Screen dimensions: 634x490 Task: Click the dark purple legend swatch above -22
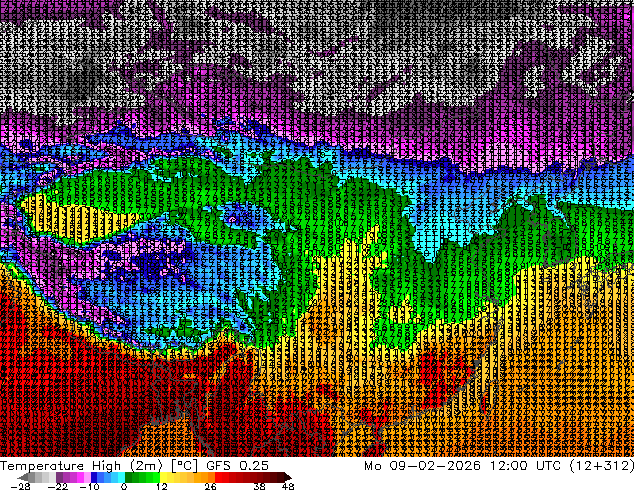coord(59,477)
